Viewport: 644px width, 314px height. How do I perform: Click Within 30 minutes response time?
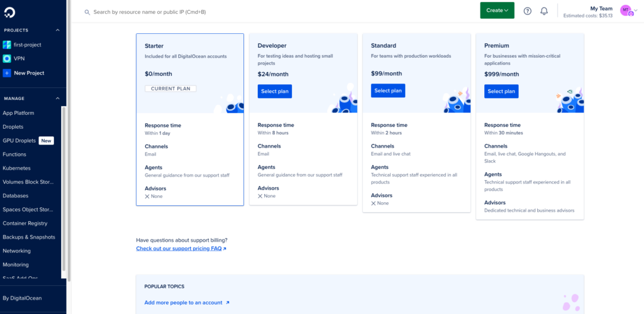tap(504, 133)
